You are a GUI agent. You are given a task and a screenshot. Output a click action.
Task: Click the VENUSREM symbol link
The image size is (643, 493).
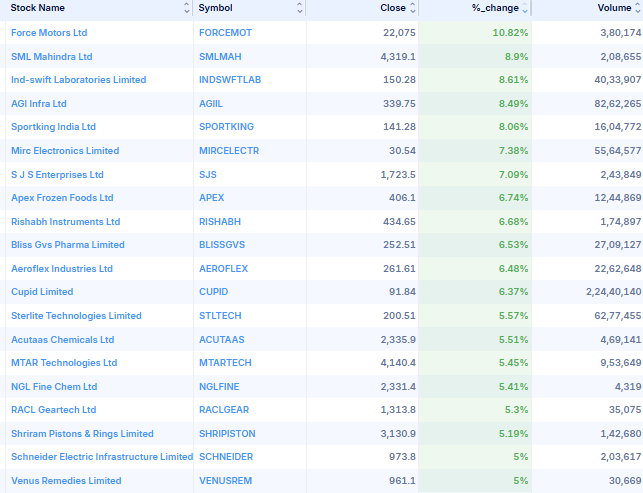click(x=226, y=481)
